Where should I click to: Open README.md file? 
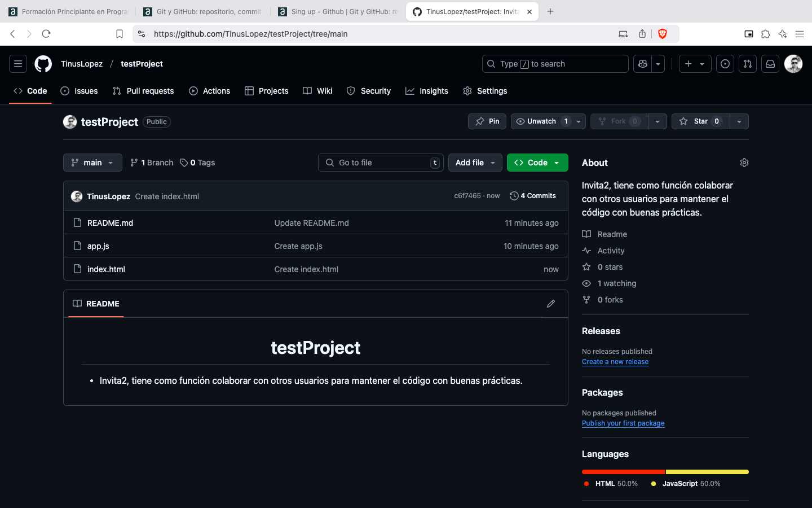tap(110, 223)
